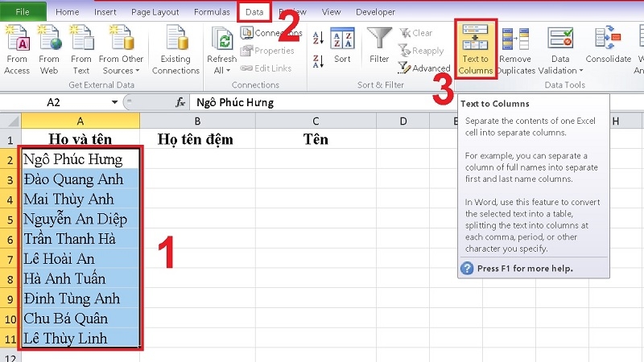
Task: Clear the current filter
Action: point(416,33)
